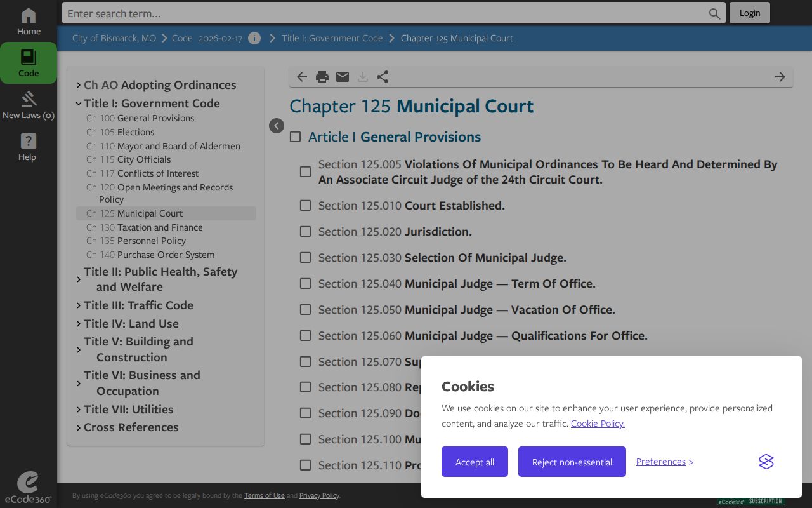812x508 pixels.
Task: Show code version info icon
Action: coord(254,38)
